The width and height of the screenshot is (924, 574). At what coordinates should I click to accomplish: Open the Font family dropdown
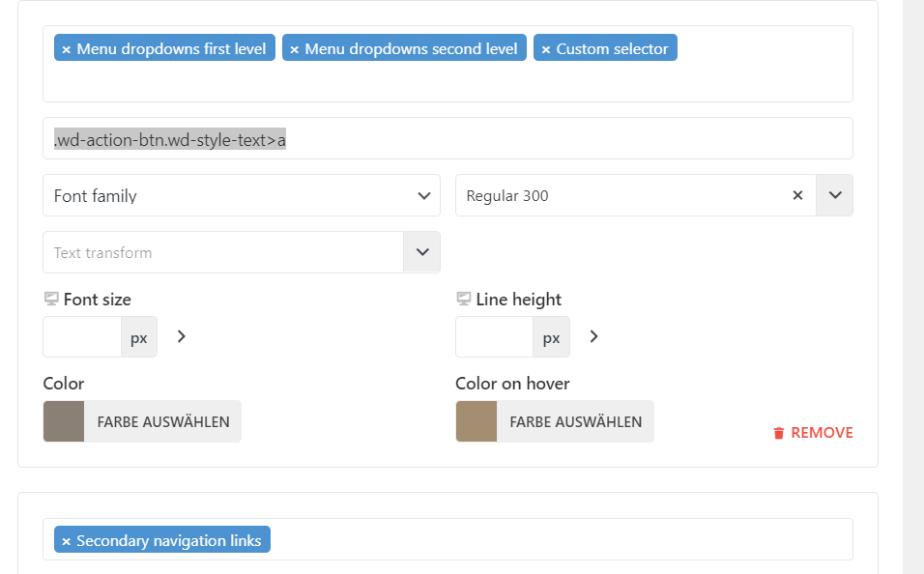(x=242, y=195)
